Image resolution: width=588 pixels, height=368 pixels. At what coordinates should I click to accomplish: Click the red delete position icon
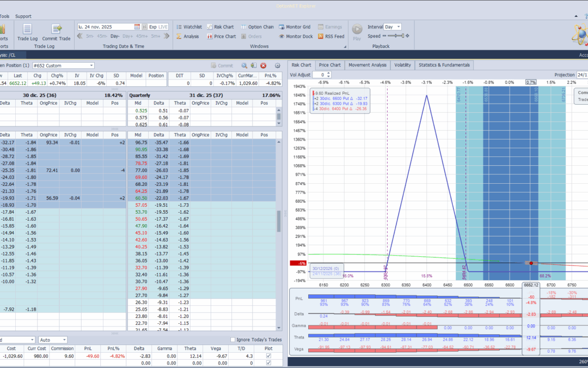pos(264,65)
